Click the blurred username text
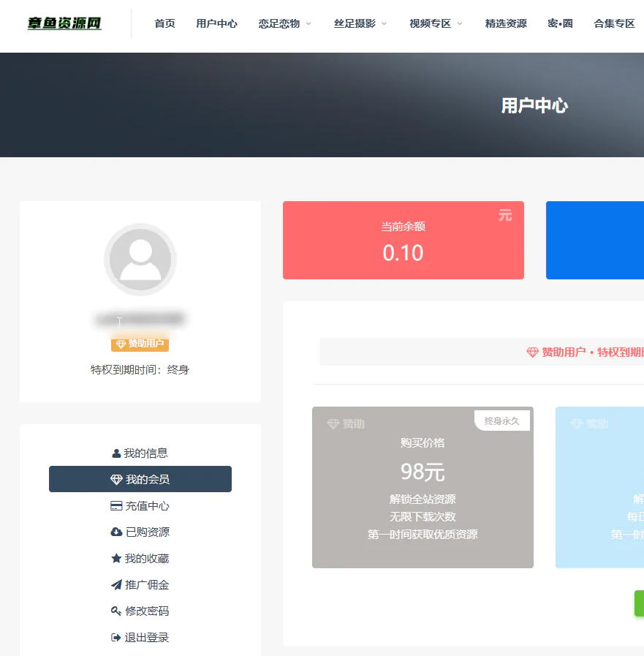This screenshot has height=656, width=644. (140, 320)
